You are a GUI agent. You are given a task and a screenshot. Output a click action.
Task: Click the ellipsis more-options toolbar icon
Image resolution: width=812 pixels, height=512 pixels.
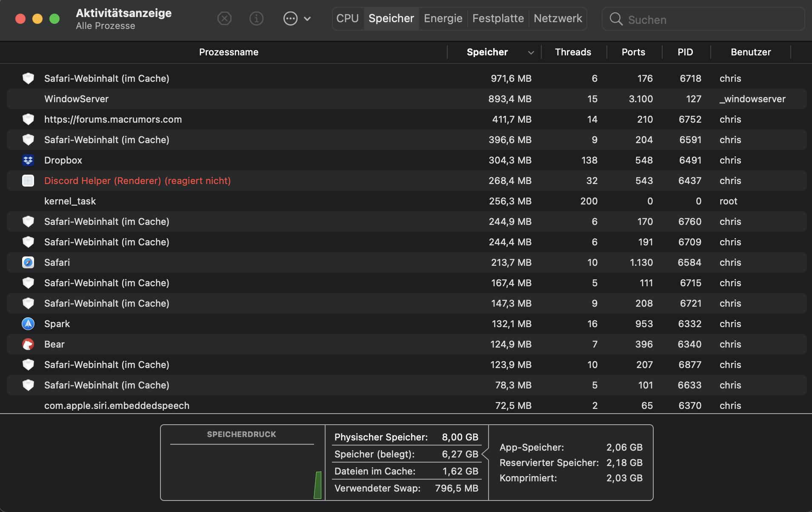coord(290,19)
